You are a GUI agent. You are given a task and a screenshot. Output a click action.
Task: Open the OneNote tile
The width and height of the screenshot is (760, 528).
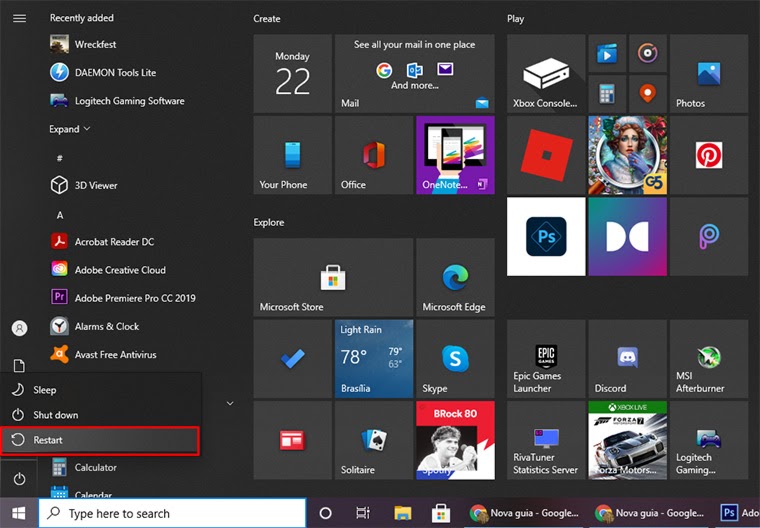(x=456, y=155)
